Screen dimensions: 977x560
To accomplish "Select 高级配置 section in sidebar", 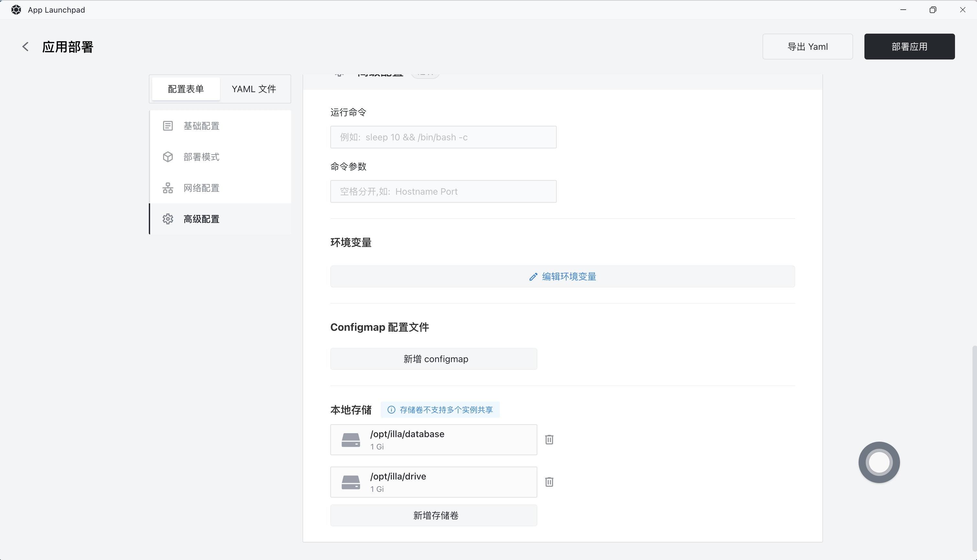I will pyautogui.click(x=220, y=219).
